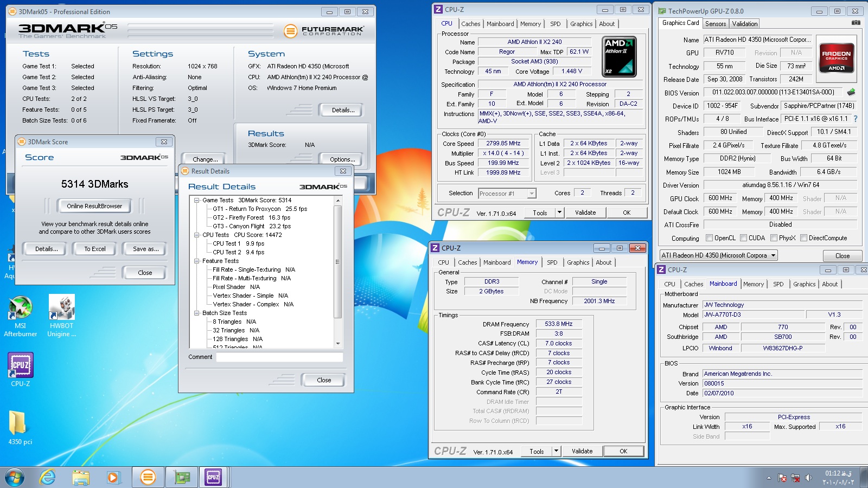Open the 4350 pci desktop folder
868x488 pixels.
coord(20,427)
